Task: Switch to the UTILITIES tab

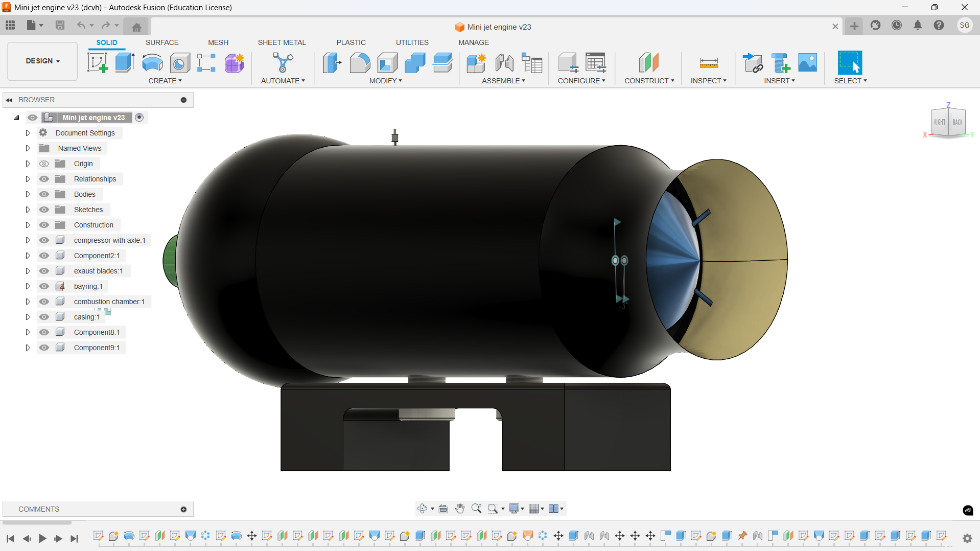Action: tap(412, 42)
